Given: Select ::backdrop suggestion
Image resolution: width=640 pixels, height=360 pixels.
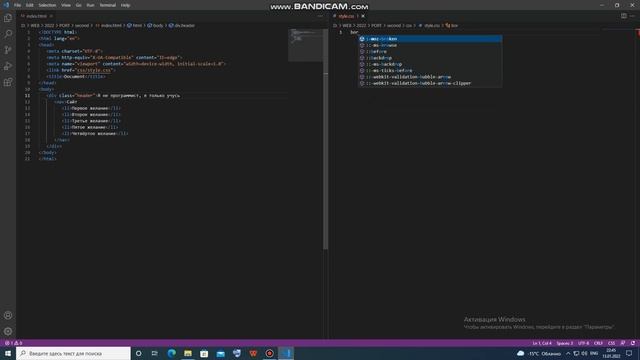Looking at the screenshot, I should [430, 58].
